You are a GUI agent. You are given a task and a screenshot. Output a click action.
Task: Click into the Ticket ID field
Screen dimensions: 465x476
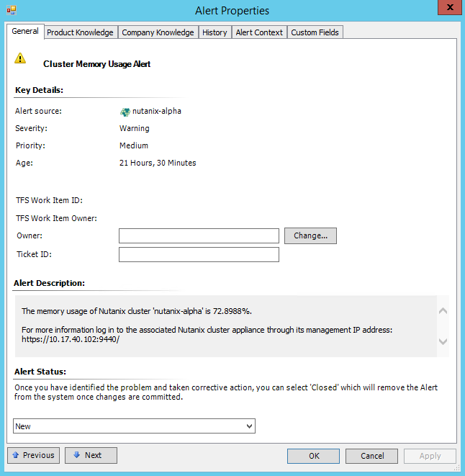tap(199, 254)
